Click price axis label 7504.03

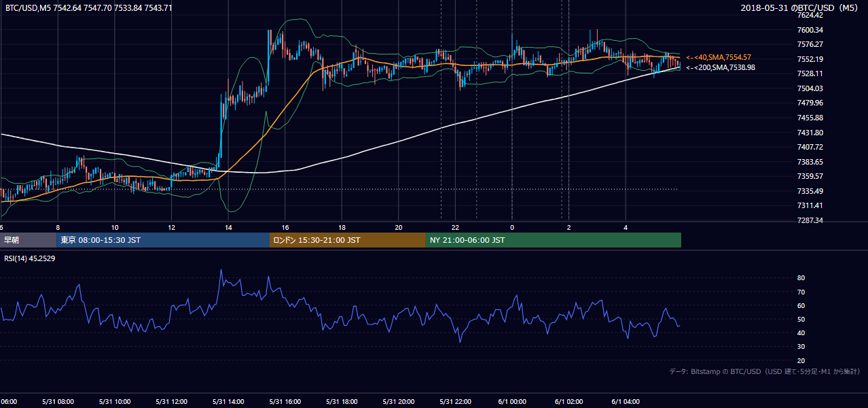810,88
